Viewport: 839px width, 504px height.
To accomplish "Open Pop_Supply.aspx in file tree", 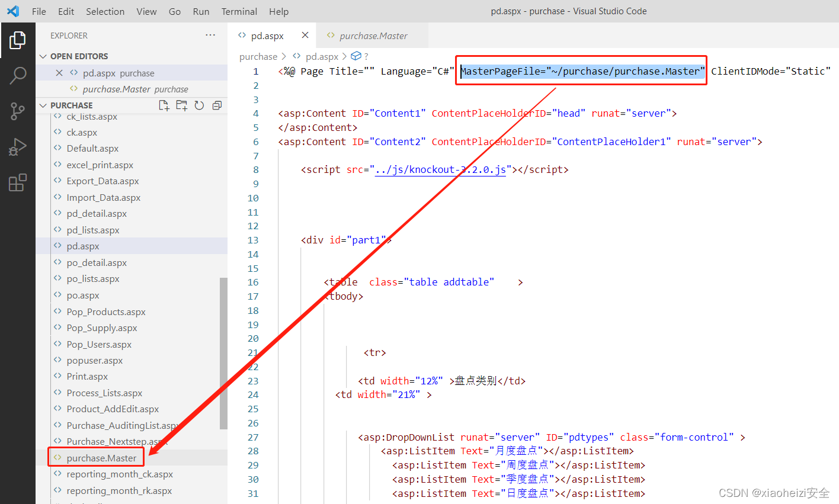I will click(102, 328).
